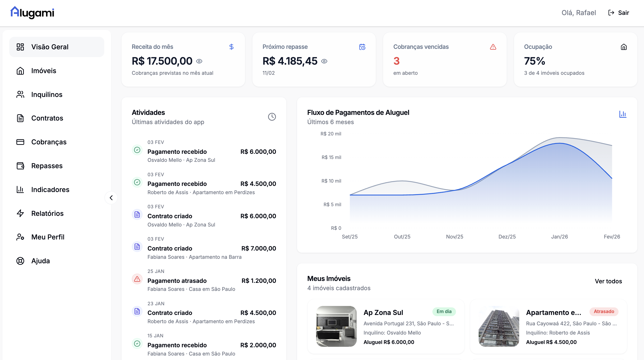Click the Ap Zona Sul property thumbnail
Viewport: 644px width, 360px height.
[x=336, y=326]
